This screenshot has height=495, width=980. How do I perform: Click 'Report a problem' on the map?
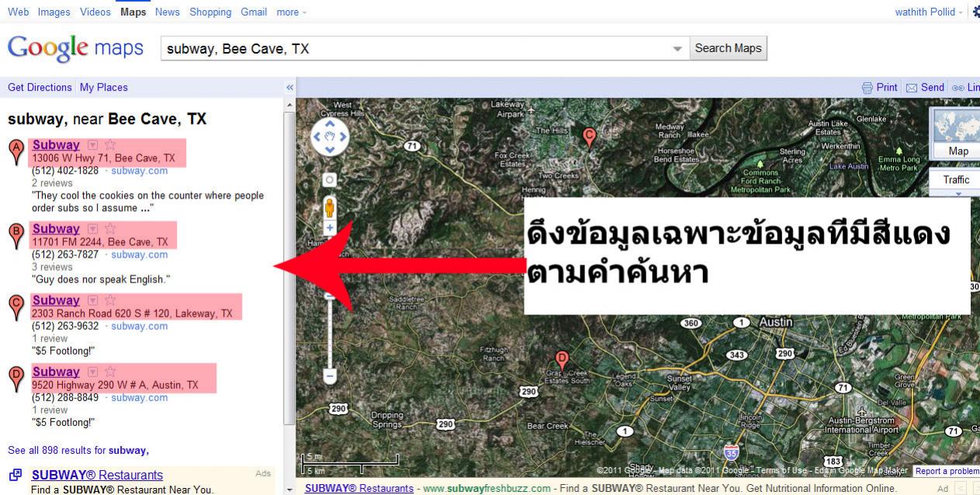(946, 471)
